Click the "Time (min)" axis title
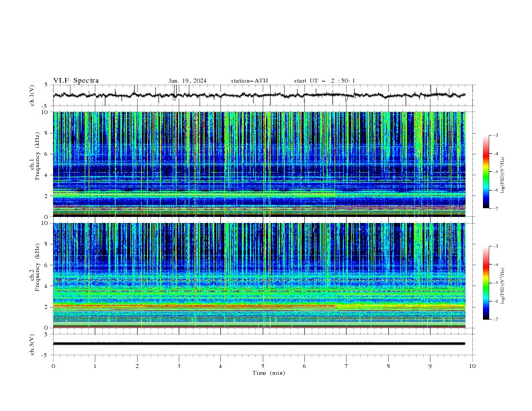The height and width of the screenshot is (411, 532). click(x=269, y=373)
